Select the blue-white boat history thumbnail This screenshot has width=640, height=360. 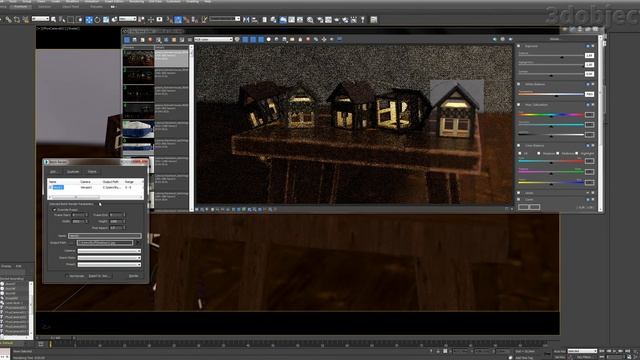pyautogui.click(x=138, y=129)
